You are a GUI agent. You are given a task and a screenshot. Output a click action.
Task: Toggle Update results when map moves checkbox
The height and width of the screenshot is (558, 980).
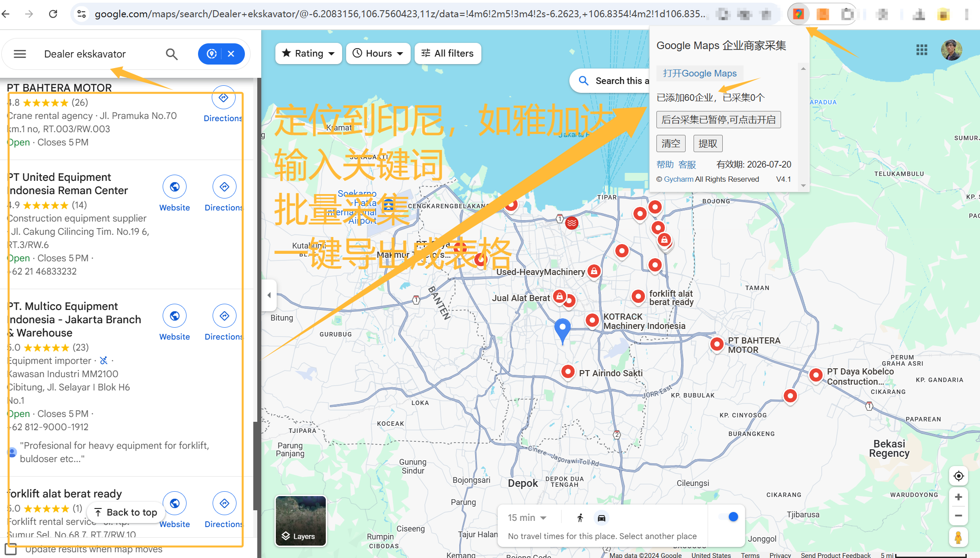coord(11,549)
